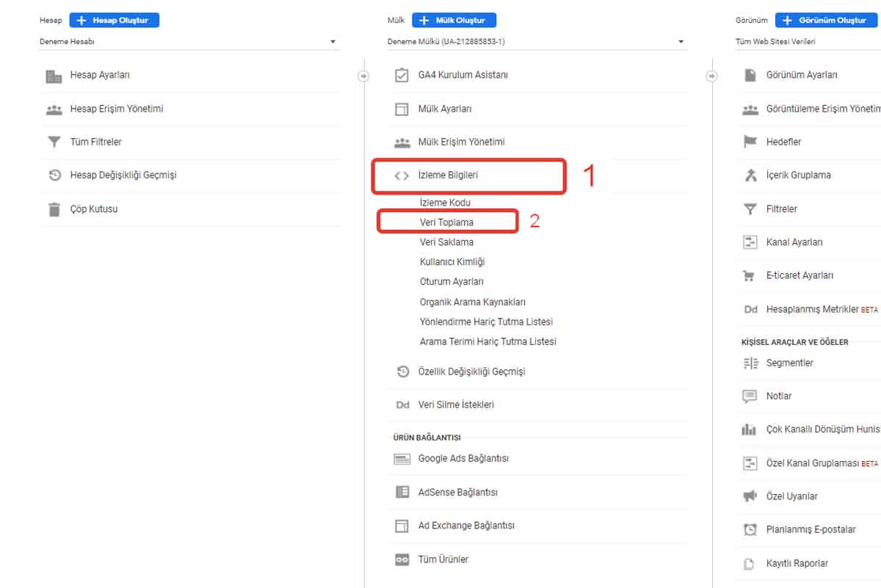Click the Hesap Ayarları building icon
881x588 pixels.
[54, 76]
